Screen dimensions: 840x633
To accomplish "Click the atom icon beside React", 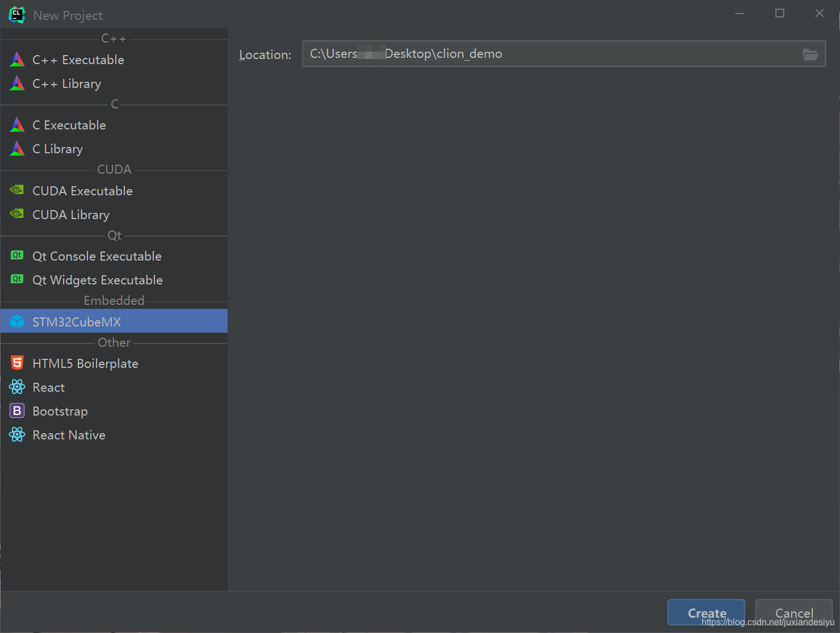I will point(17,387).
